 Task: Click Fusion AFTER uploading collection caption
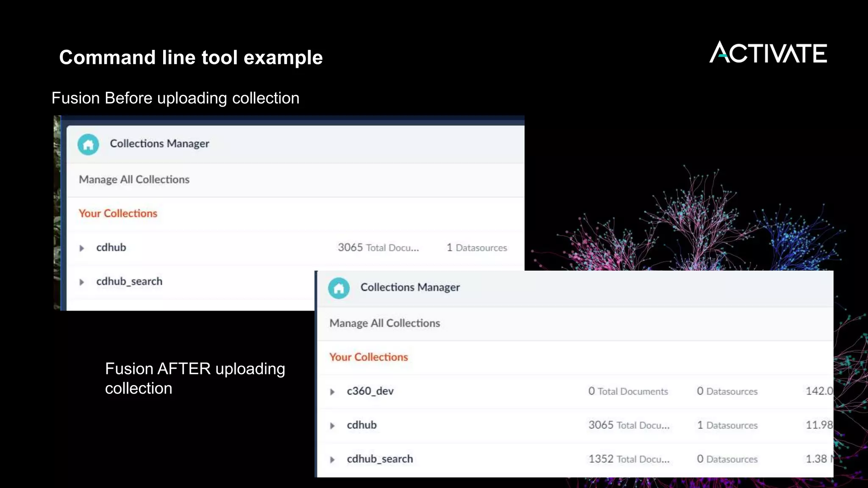195,378
